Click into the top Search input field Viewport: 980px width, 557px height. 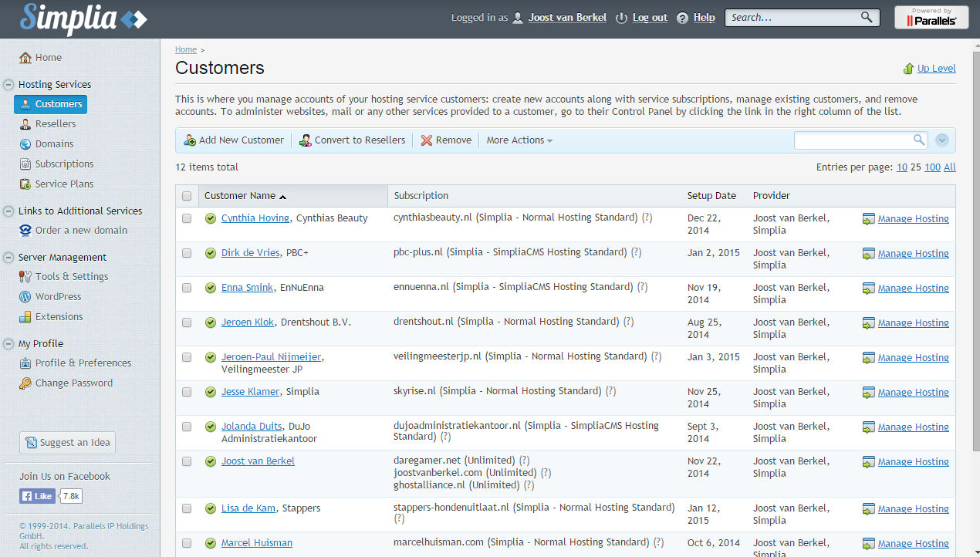click(x=792, y=17)
